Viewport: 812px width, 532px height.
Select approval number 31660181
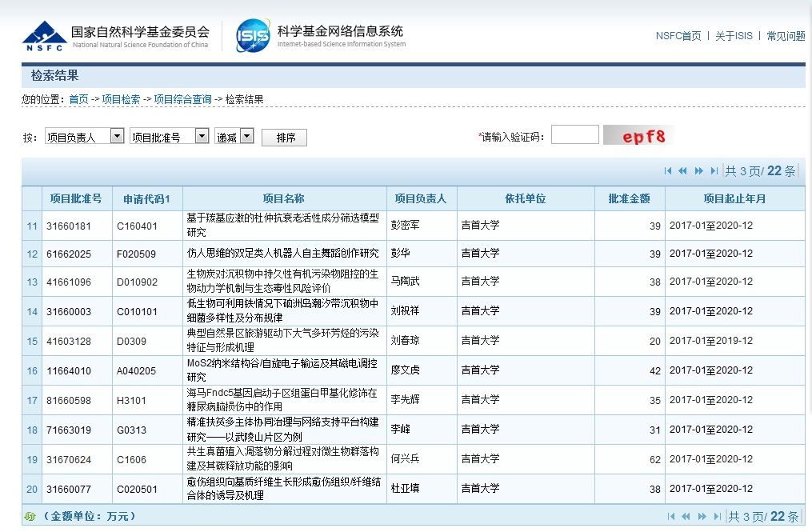point(68,226)
